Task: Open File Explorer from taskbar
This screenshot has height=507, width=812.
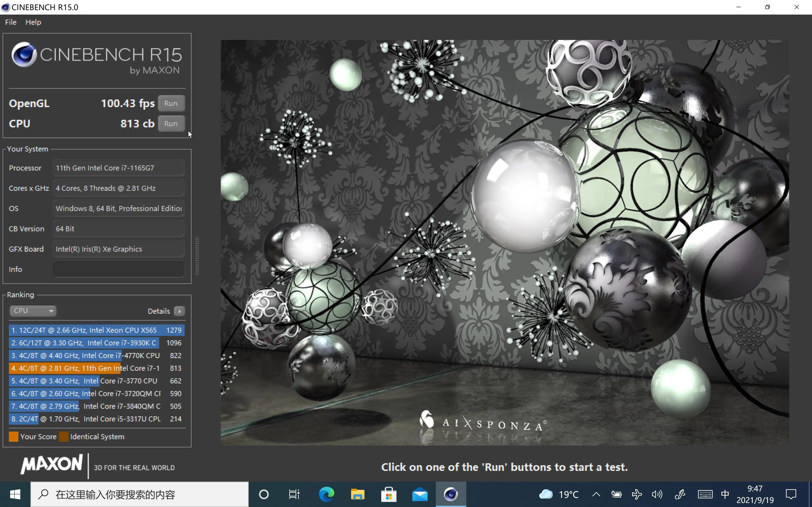Action: pyautogui.click(x=357, y=494)
